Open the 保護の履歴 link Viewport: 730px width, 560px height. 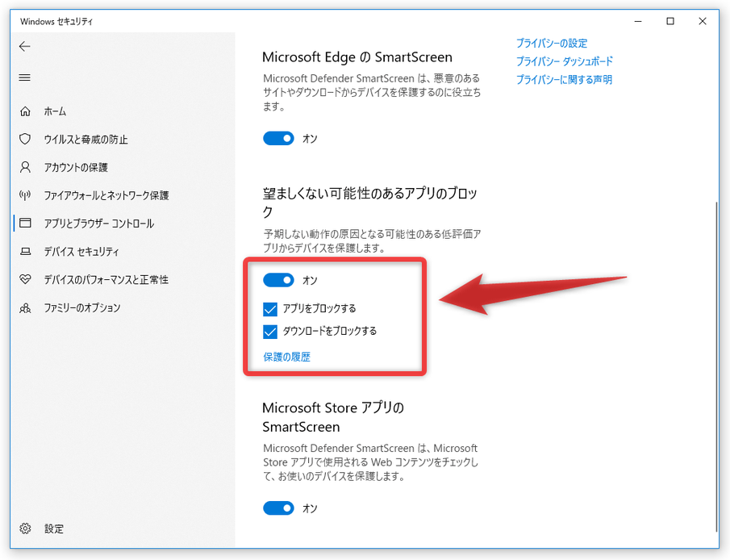coord(287,357)
